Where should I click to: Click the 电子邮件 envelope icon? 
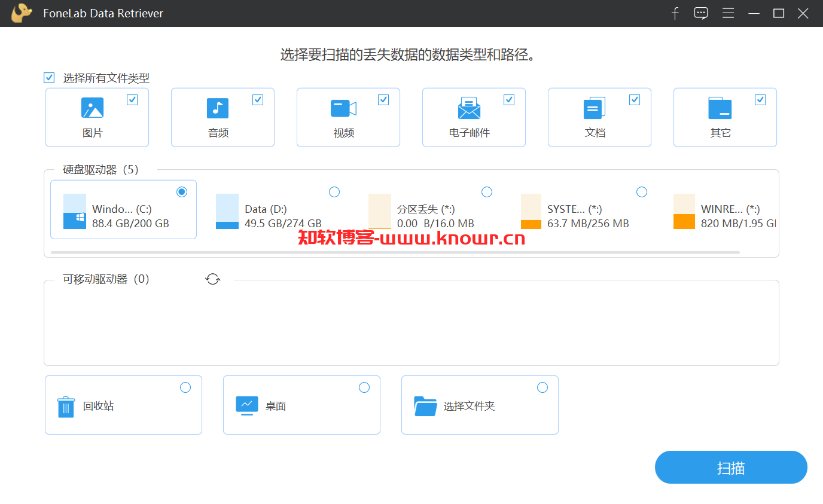point(469,108)
